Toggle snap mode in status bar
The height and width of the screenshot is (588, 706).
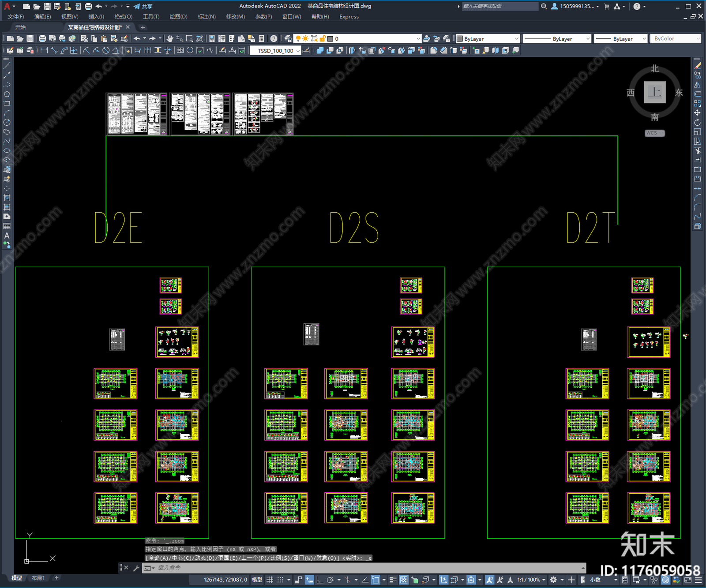point(280,580)
